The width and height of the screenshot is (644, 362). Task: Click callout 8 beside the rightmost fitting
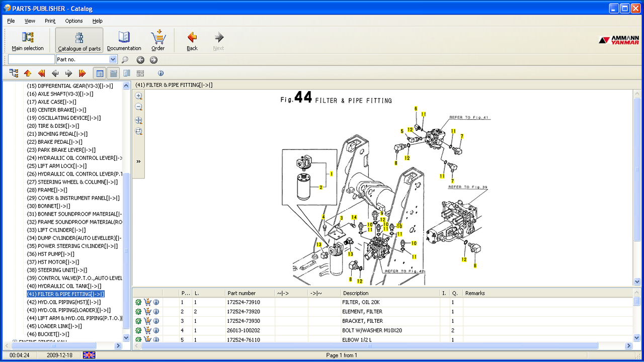474,266
